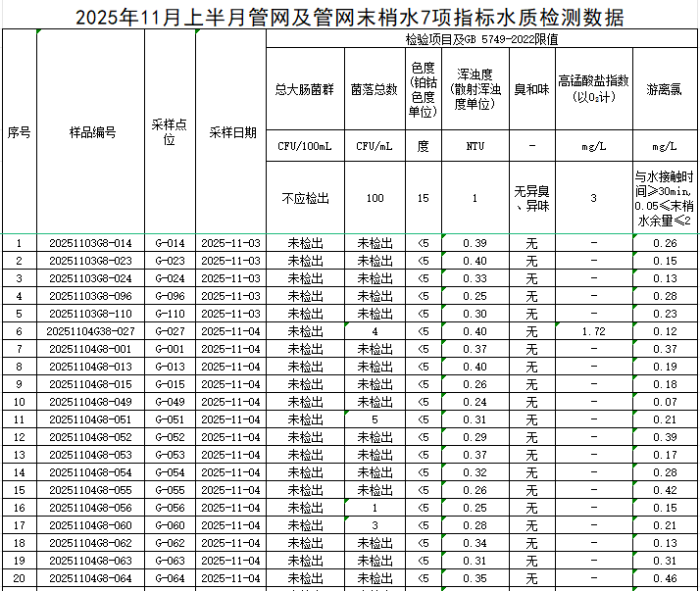Click the 检验项目及GB 5749-2022限值 header
The image size is (700, 591).
pos(481,39)
